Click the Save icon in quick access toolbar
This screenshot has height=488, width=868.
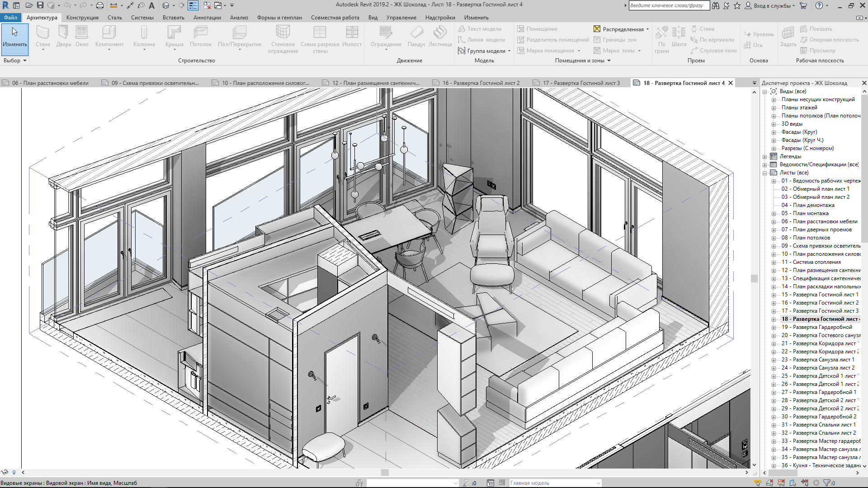point(40,5)
